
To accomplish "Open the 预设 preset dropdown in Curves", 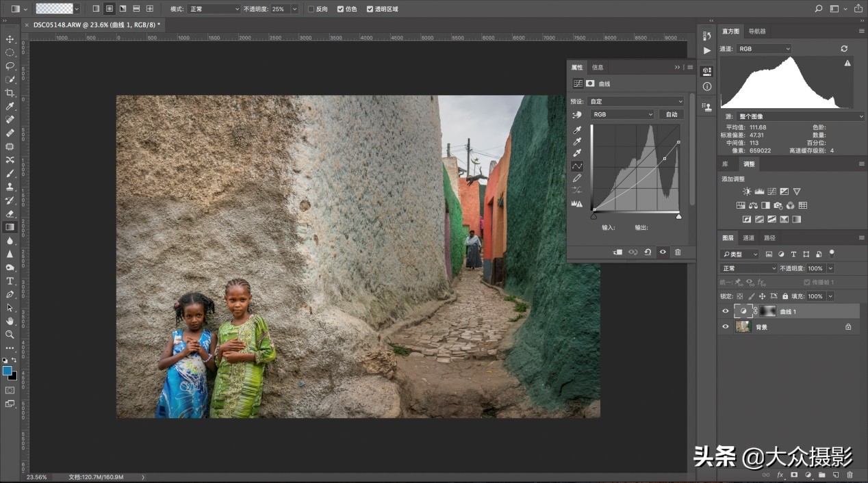I will (637, 101).
